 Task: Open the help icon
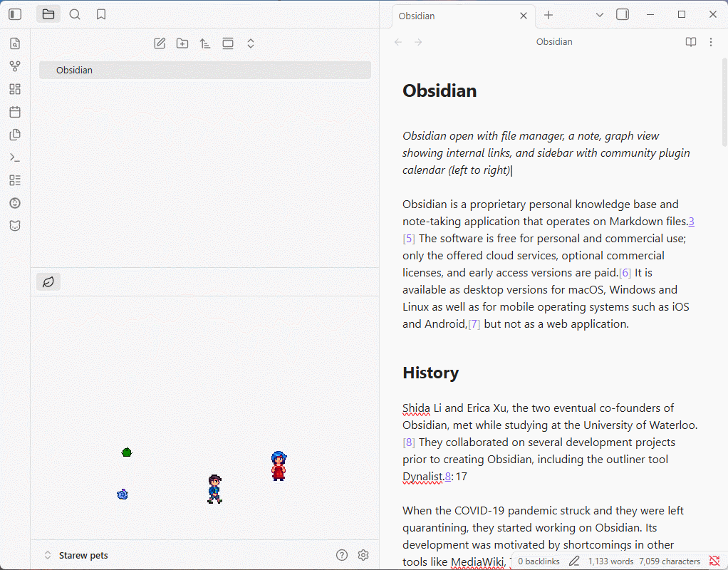pyautogui.click(x=342, y=555)
